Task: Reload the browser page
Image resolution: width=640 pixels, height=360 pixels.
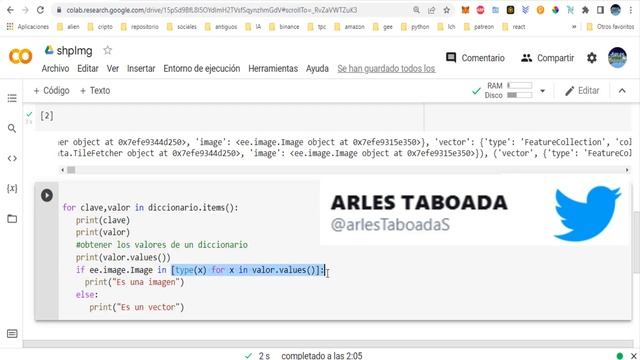Action: pos(40,10)
